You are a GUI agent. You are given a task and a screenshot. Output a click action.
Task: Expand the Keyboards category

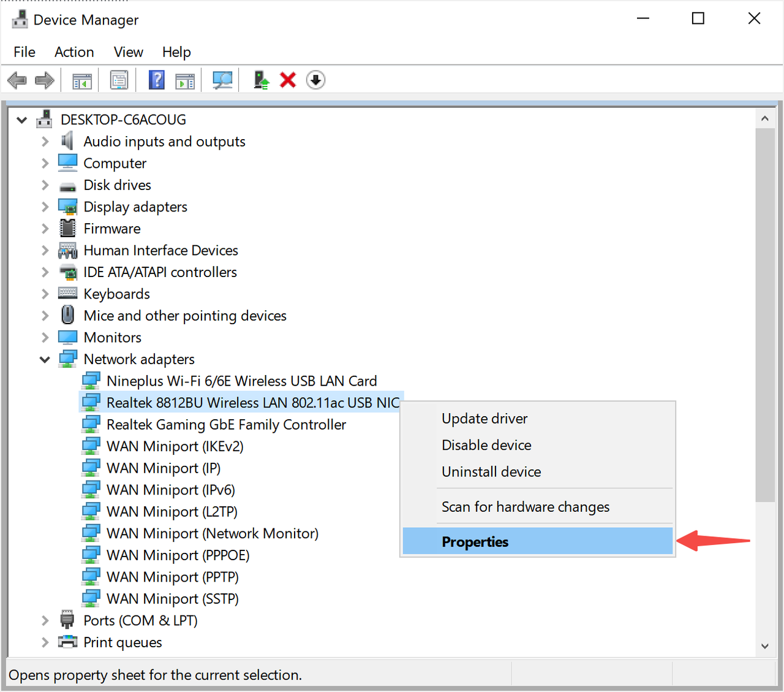pyautogui.click(x=45, y=294)
